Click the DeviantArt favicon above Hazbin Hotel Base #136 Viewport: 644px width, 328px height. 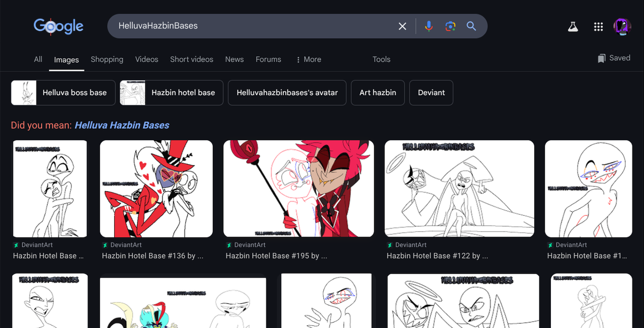(105, 245)
